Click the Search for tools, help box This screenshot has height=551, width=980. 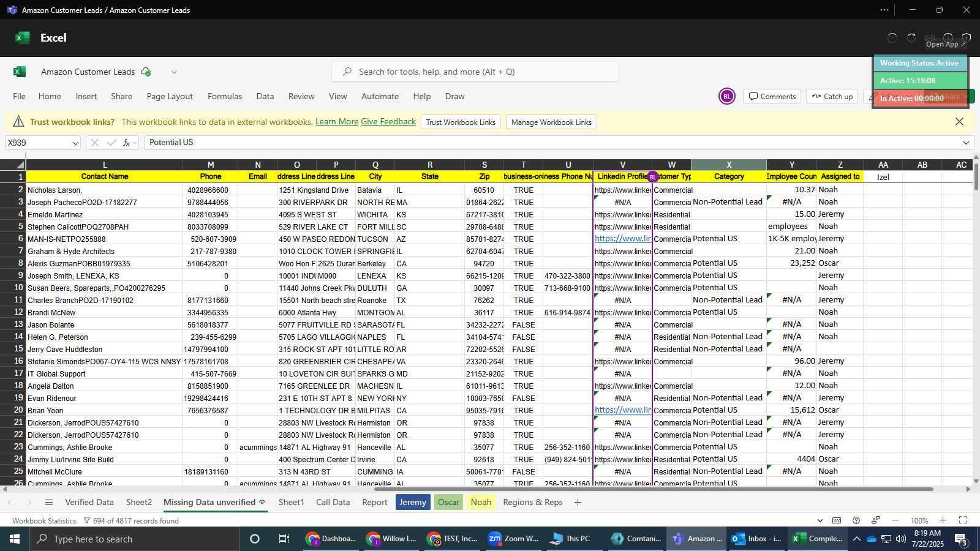coord(475,72)
